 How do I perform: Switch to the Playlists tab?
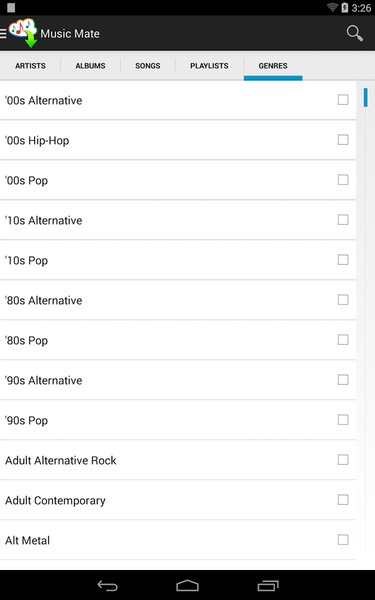click(209, 66)
